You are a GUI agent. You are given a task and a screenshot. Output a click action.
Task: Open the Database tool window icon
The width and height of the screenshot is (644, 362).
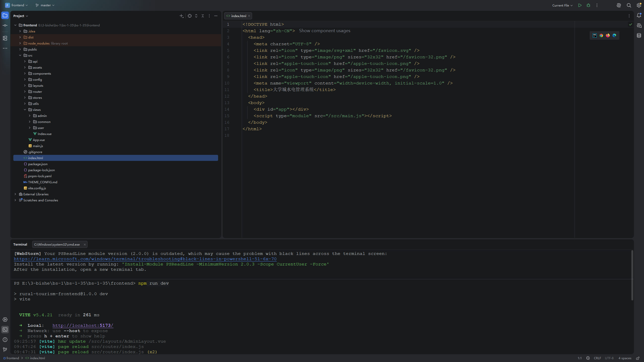point(639,35)
